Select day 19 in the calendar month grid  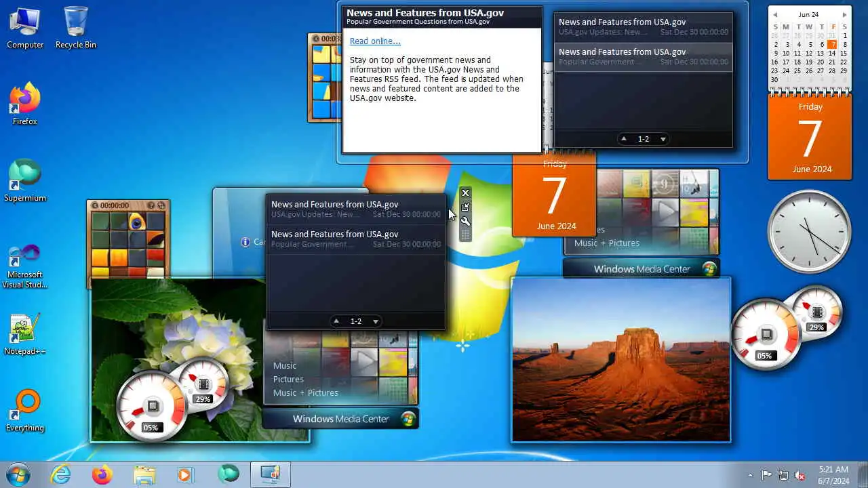point(809,62)
